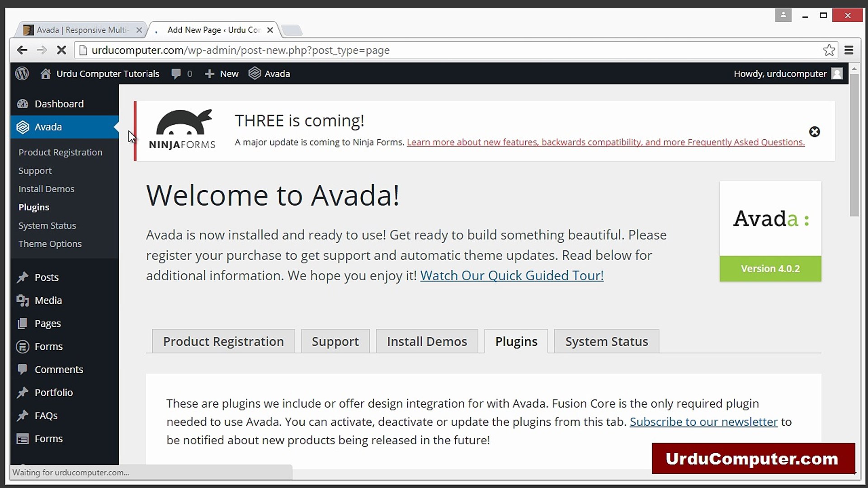Follow the Subscribe to our newsletter link
The width and height of the screenshot is (868, 488).
pos(703,422)
